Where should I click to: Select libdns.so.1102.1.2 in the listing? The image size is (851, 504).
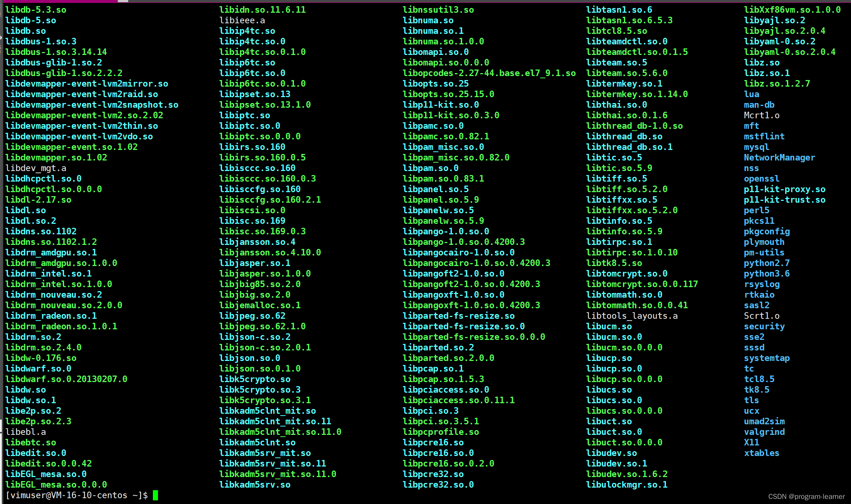pos(51,242)
